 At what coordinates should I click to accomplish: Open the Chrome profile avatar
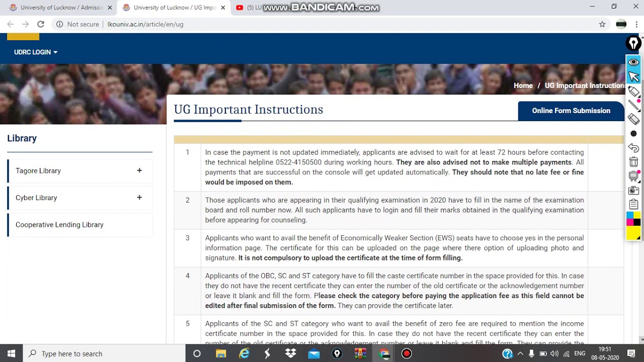(621, 24)
